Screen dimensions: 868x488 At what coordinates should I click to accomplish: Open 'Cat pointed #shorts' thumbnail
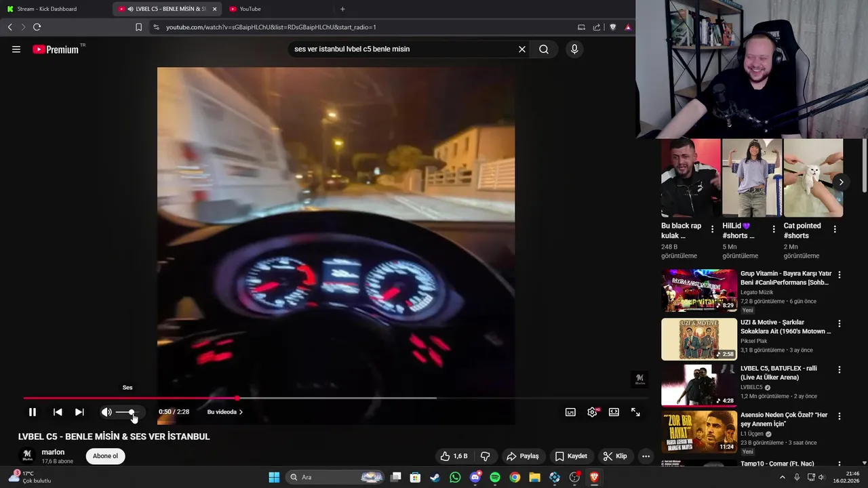pos(813,178)
